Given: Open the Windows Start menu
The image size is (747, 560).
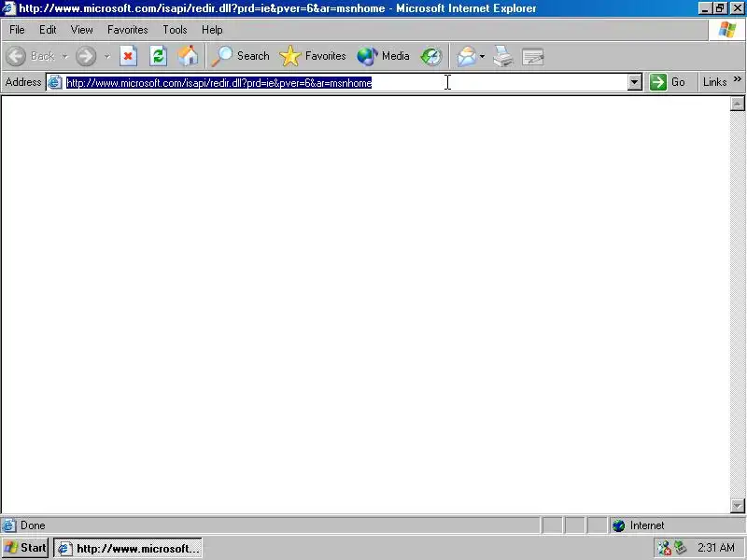Looking at the screenshot, I should (x=25, y=548).
